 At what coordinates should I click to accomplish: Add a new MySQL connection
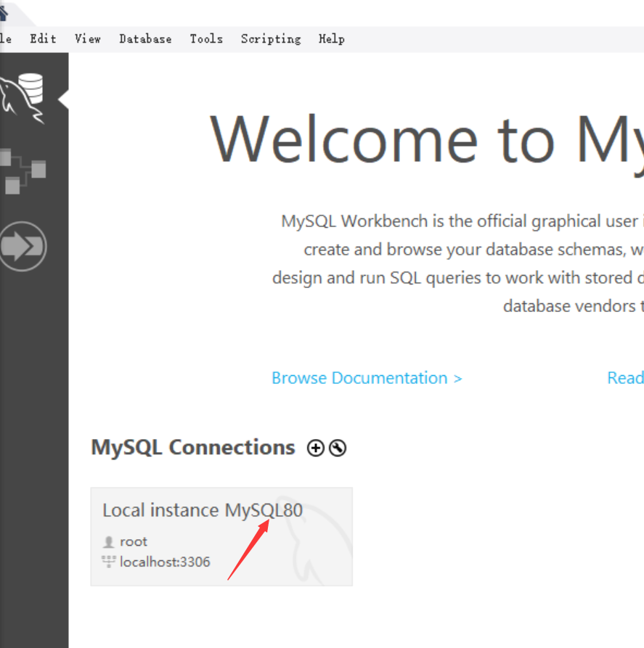coord(315,448)
